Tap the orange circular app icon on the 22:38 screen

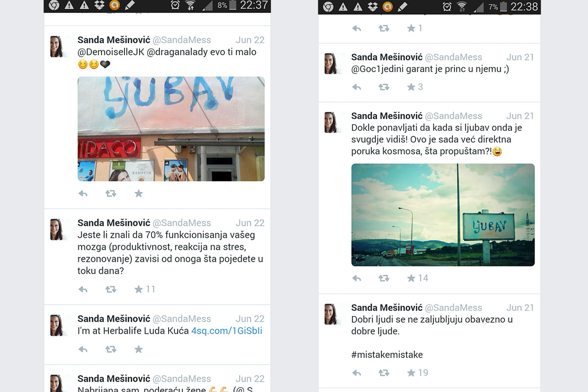tap(388, 6)
